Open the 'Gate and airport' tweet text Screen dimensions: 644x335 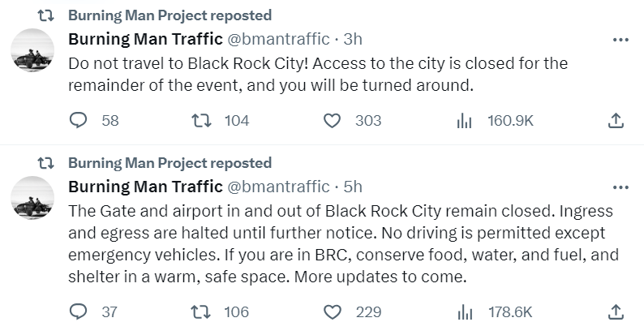coord(343,244)
